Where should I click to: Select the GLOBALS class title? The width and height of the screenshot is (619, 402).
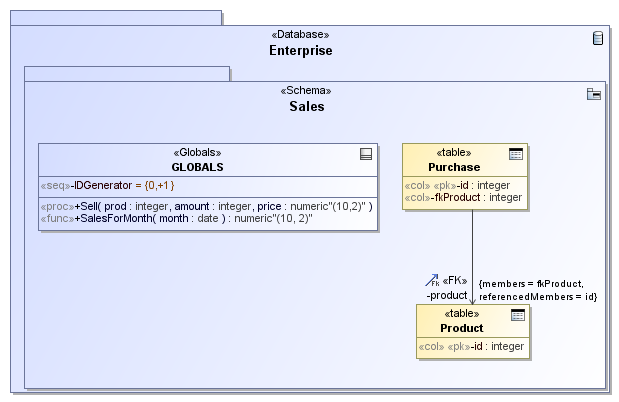click(198, 167)
